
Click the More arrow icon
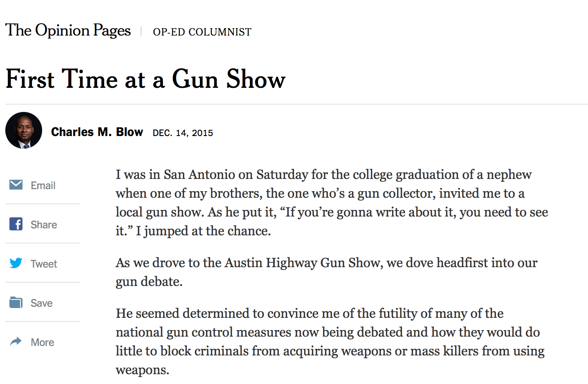(16, 342)
